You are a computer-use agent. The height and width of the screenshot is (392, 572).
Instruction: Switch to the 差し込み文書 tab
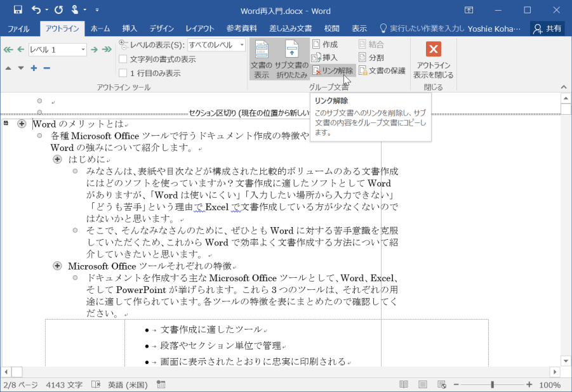(290, 29)
